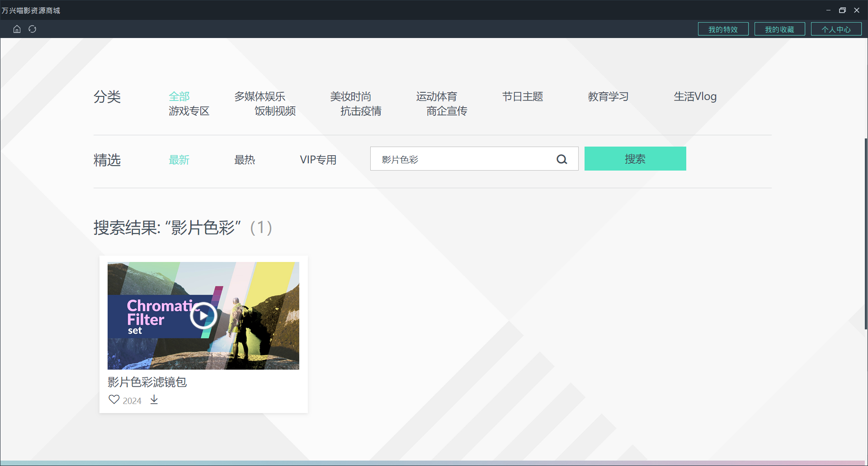Play the Chromatic Filter preview video
This screenshot has width=868, height=466.
point(203,315)
